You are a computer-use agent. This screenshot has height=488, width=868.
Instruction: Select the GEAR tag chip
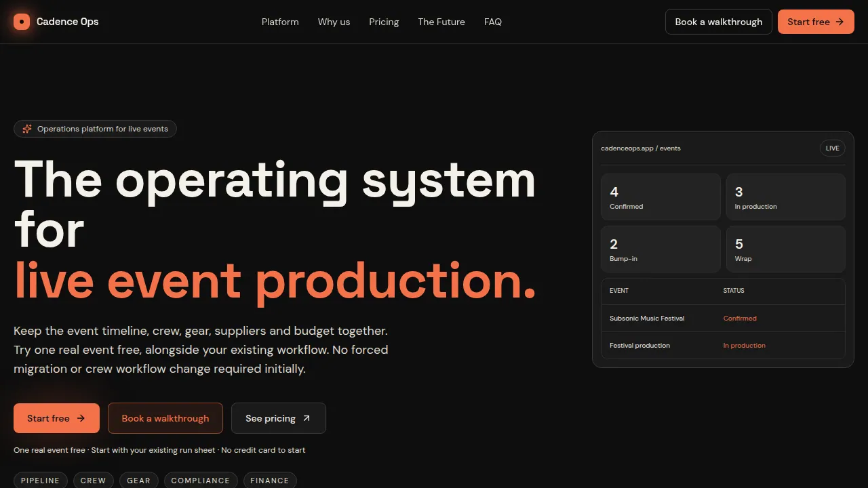(138, 481)
